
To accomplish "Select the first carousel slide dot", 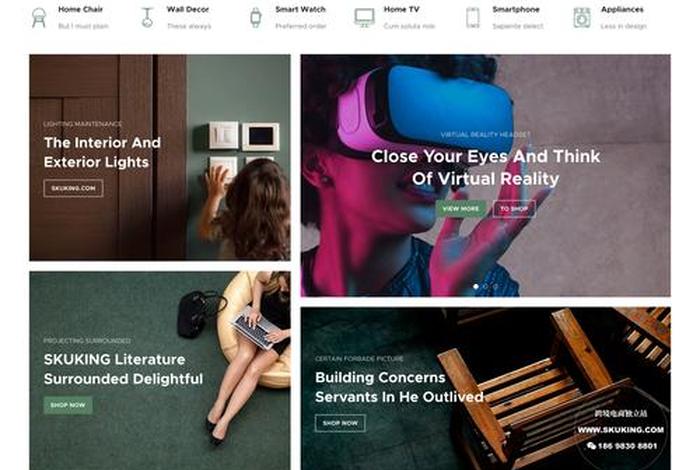I will pos(476,287).
